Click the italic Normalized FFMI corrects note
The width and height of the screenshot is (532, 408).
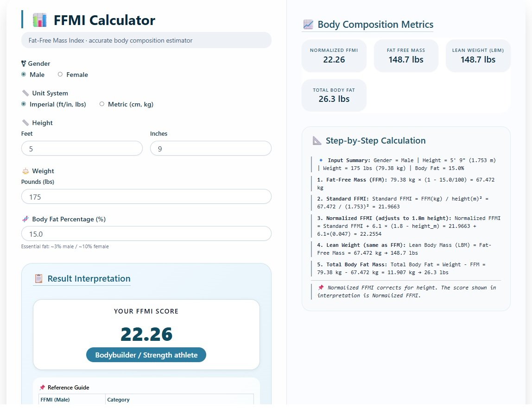click(x=406, y=291)
